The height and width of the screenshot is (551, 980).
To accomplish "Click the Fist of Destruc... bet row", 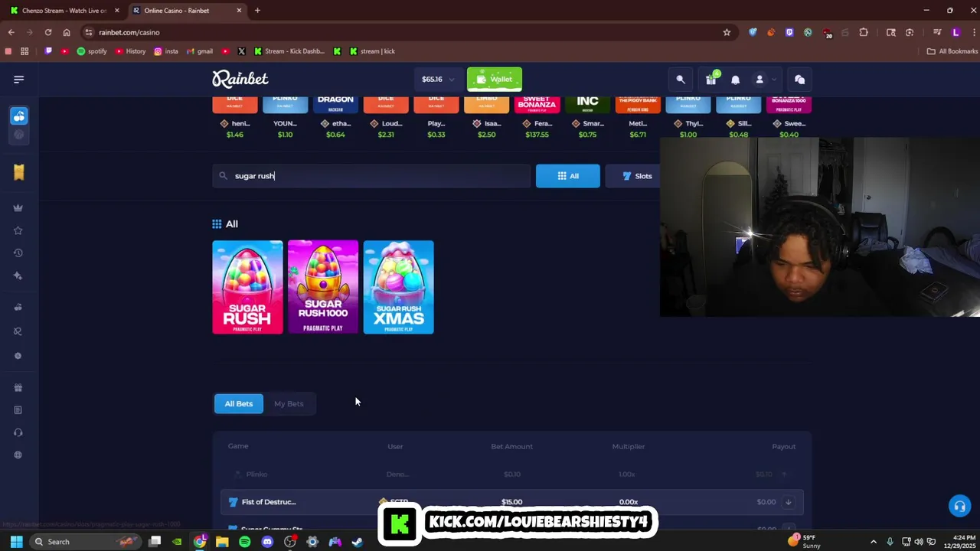I will tap(511, 502).
